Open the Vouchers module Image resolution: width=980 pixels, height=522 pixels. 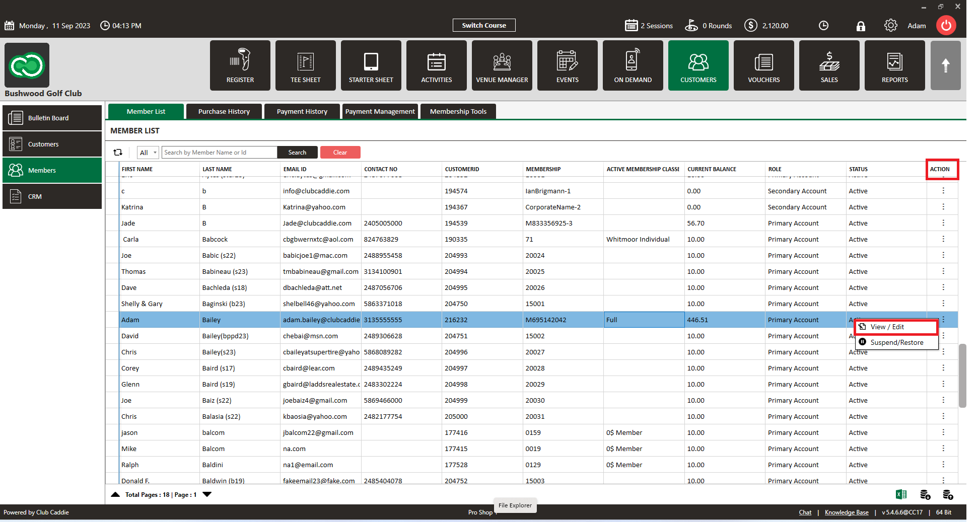click(x=763, y=65)
